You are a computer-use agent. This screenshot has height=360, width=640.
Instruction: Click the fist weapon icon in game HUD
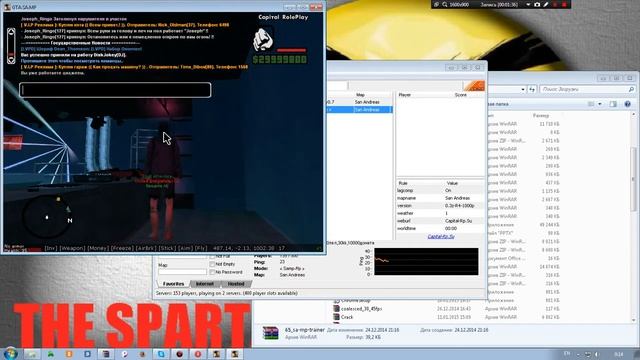263,40
